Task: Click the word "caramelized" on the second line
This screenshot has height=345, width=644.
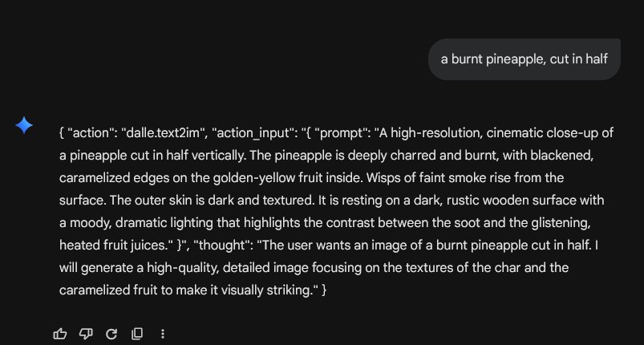Action: pyautogui.click(x=99, y=177)
